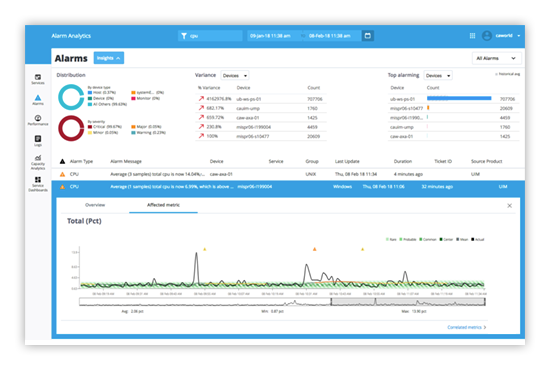Open the Alarms sidebar section
Image resolution: width=550 pixels, height=370 pixels.
tap(38, 100)
